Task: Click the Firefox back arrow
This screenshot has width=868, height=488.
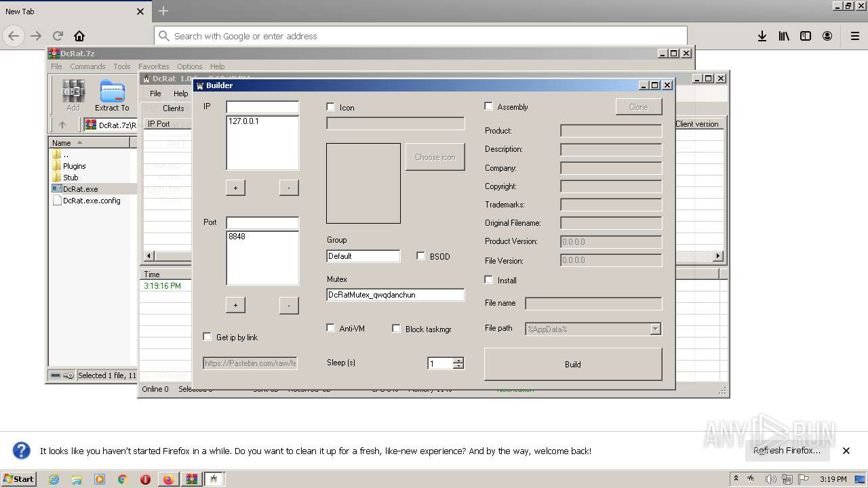Action: pos(14,36)
